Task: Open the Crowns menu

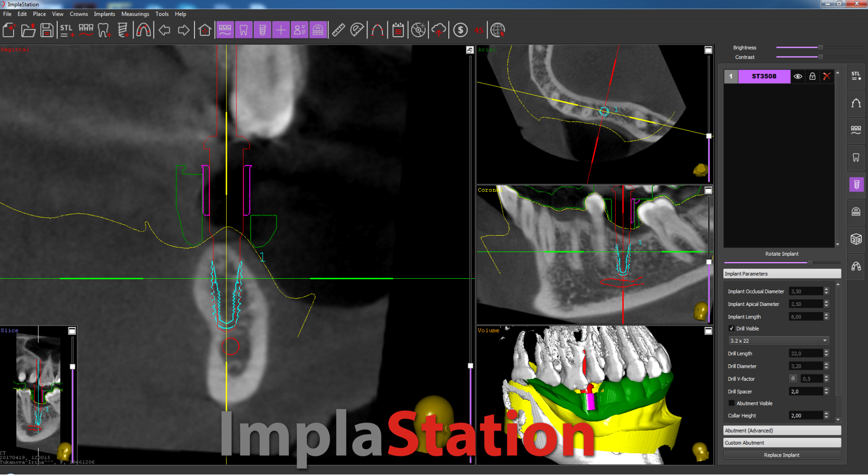Action: coord(79,14)
